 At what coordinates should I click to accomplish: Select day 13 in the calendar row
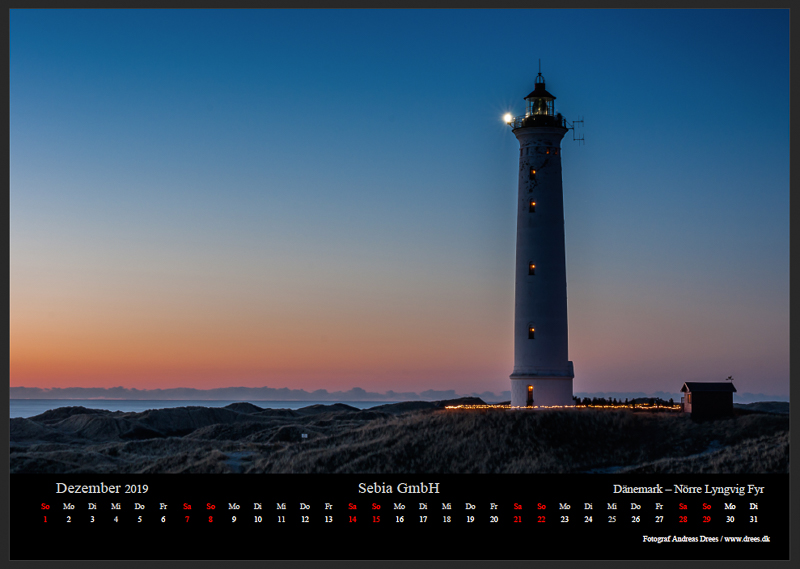(x=329, y=519)
